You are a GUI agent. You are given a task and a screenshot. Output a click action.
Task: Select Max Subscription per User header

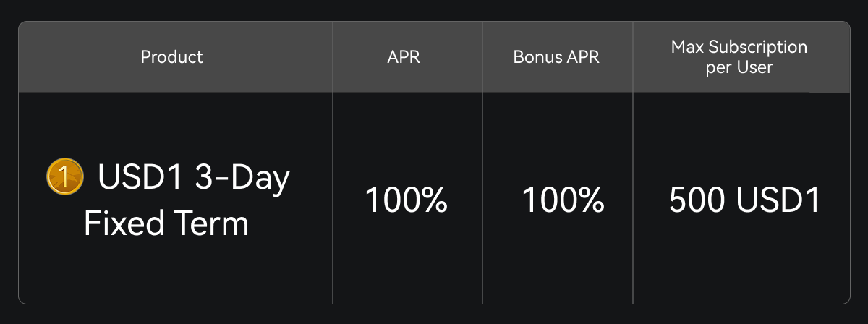(739, 57)
